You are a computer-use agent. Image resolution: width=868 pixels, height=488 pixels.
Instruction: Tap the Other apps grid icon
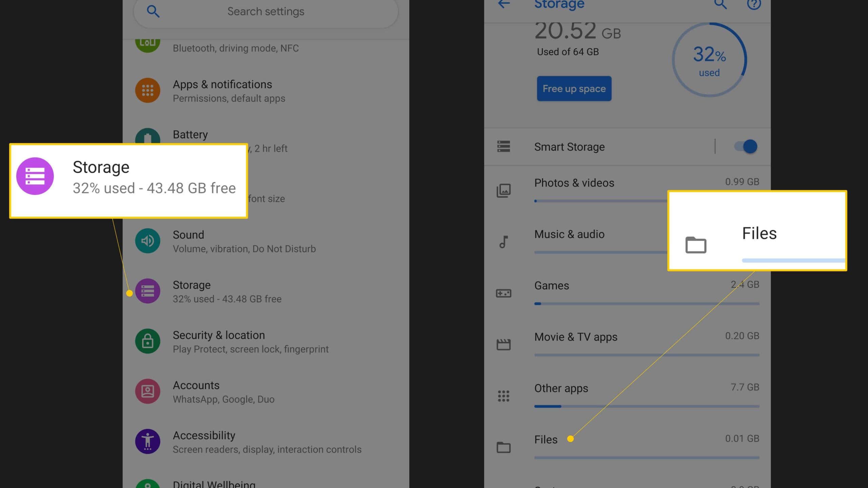(504, 396)
